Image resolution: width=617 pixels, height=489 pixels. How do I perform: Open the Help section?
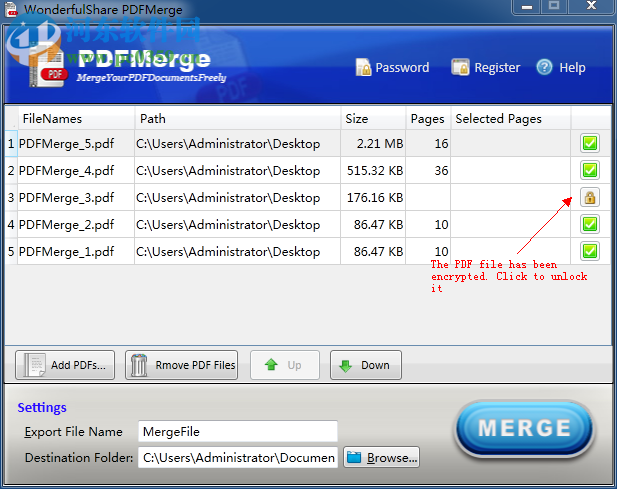point(561,68)
